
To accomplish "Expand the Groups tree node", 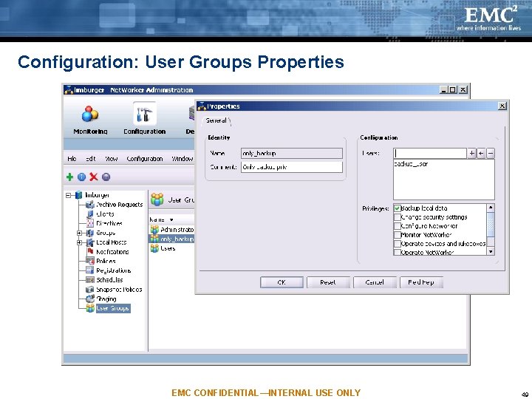I will [x=79, y=233].
